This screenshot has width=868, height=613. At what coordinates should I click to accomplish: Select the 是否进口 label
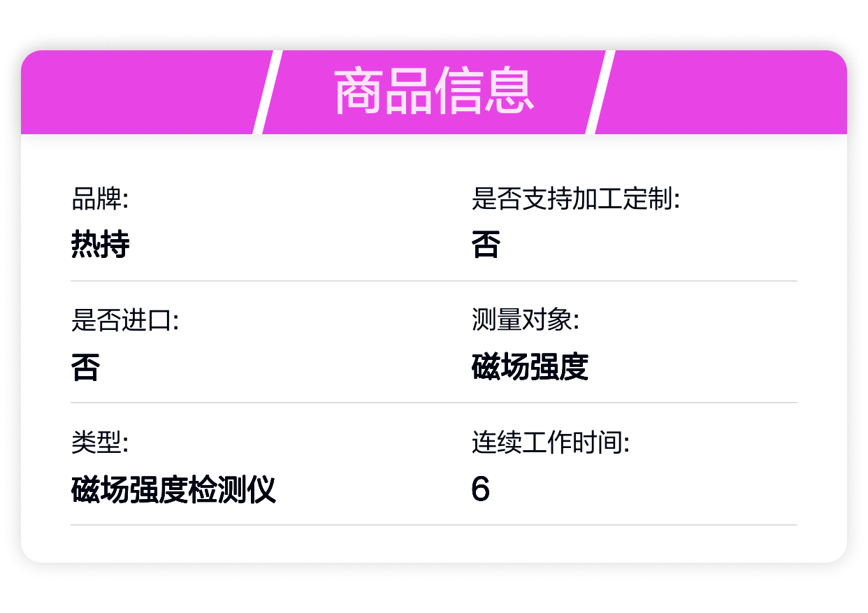click(125, 322)
